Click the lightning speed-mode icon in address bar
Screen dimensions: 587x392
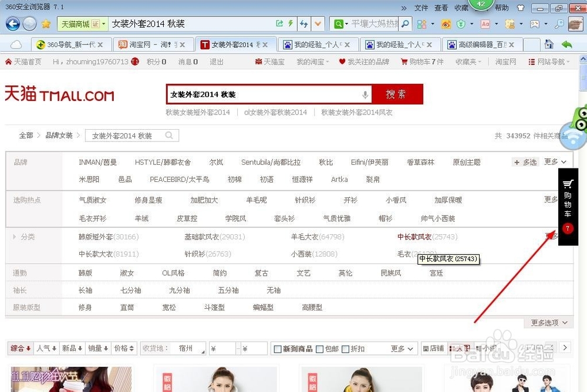coord(291,23)
